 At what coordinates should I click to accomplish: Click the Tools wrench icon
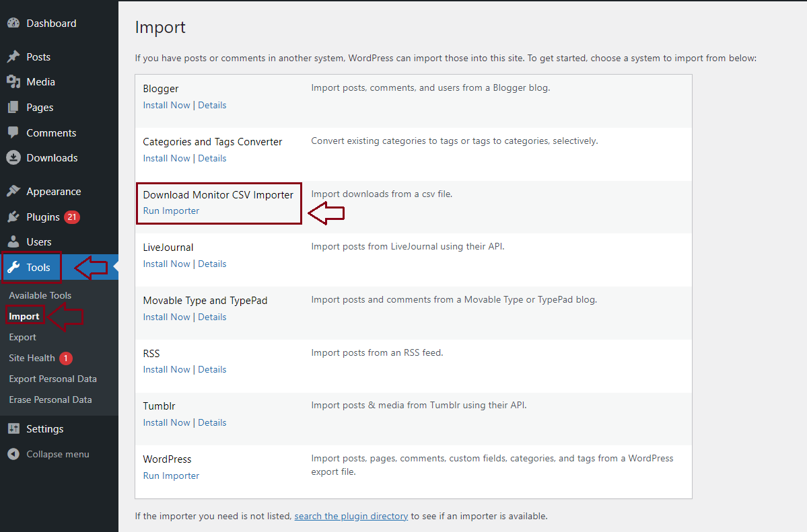[13, 268]
